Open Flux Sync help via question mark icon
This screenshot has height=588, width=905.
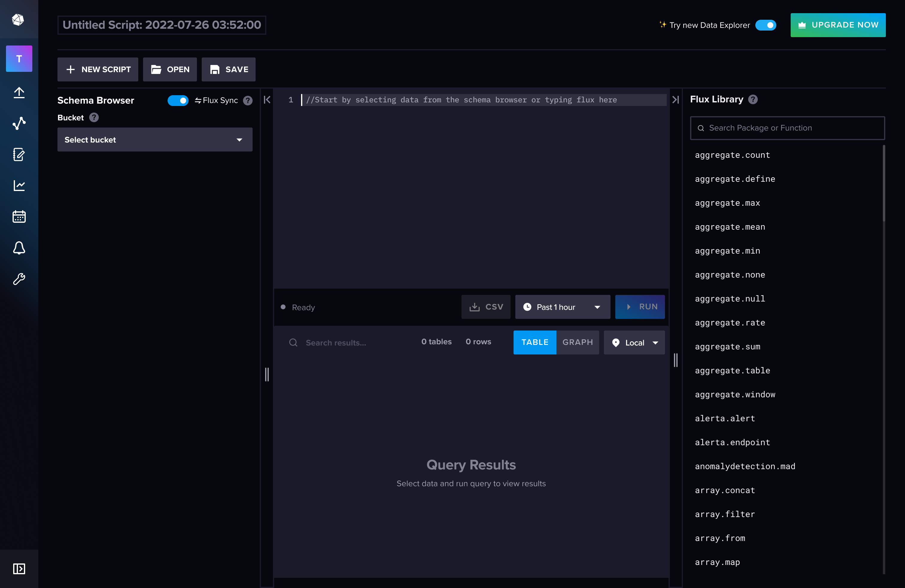pyautogui.click(x=247, y=100)
